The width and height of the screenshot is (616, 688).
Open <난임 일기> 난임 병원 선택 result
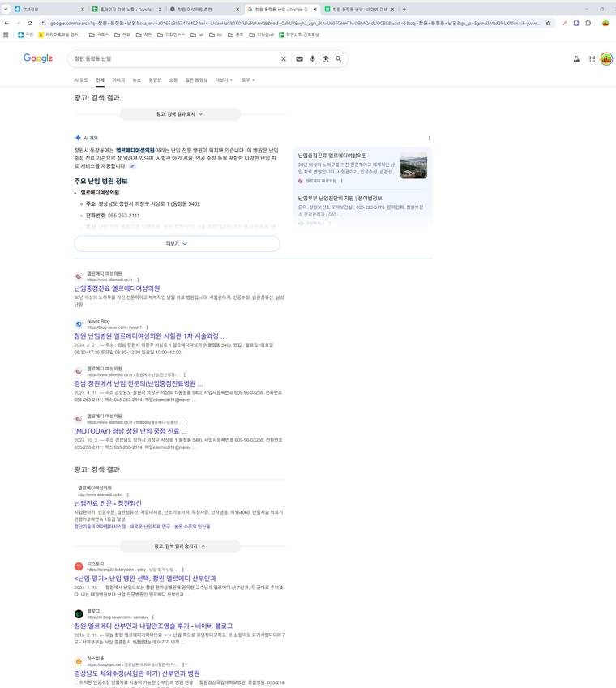pos(145,579)
